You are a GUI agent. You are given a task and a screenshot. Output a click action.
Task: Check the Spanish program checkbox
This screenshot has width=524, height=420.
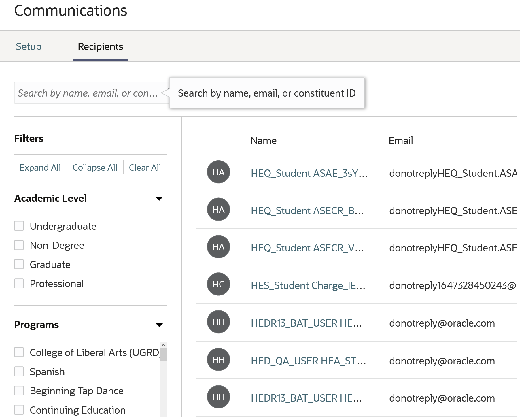coord(19,372)
